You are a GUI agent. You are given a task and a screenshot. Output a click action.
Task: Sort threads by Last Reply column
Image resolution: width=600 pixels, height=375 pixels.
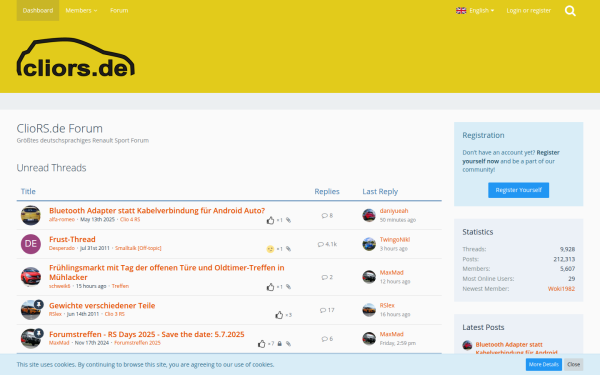coord(380,191)
